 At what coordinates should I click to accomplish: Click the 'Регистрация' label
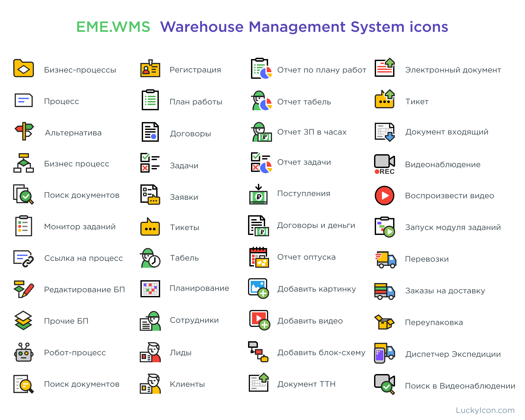[195, 70]
